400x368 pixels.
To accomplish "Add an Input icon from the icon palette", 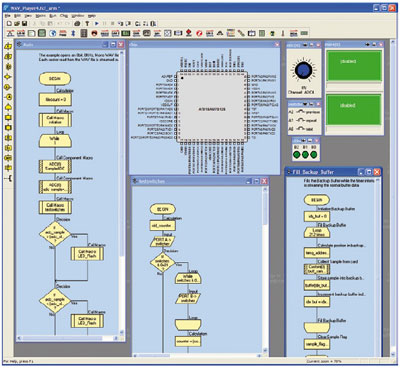I will tap(8, 46).
